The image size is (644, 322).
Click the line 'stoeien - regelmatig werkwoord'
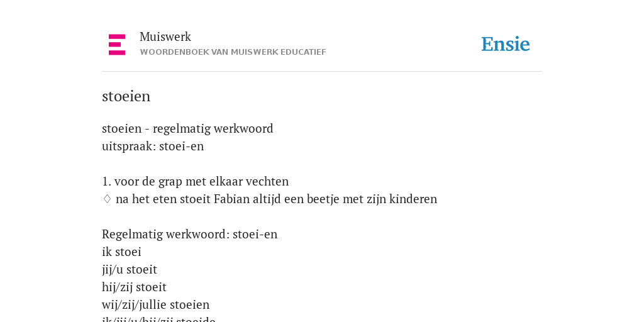coord(187,129)
